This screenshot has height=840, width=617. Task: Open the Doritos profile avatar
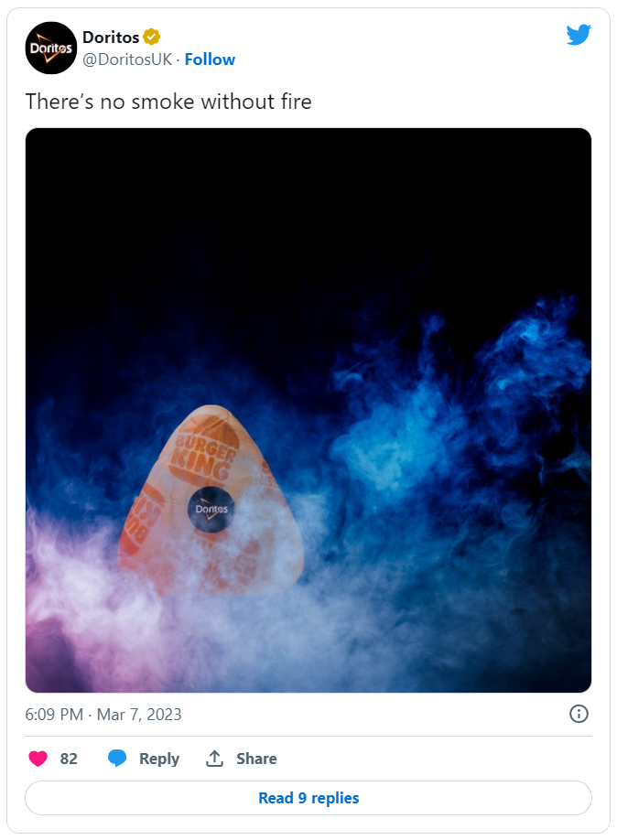(x=51, y=48)
